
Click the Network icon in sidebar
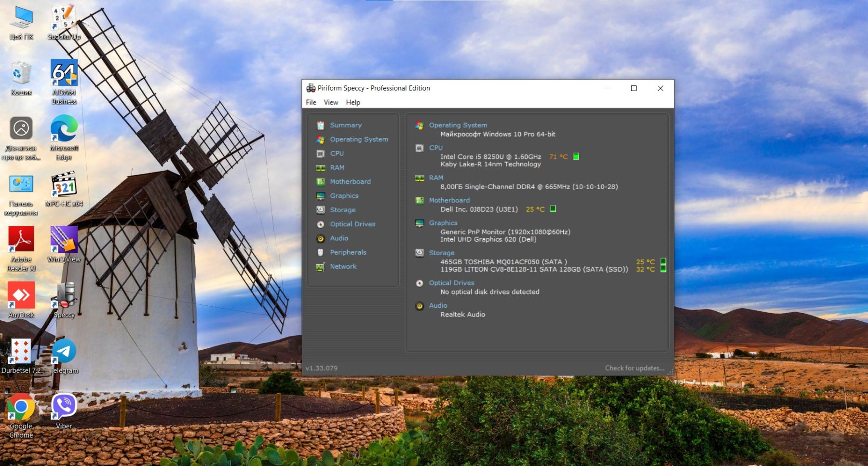(321, 266)
